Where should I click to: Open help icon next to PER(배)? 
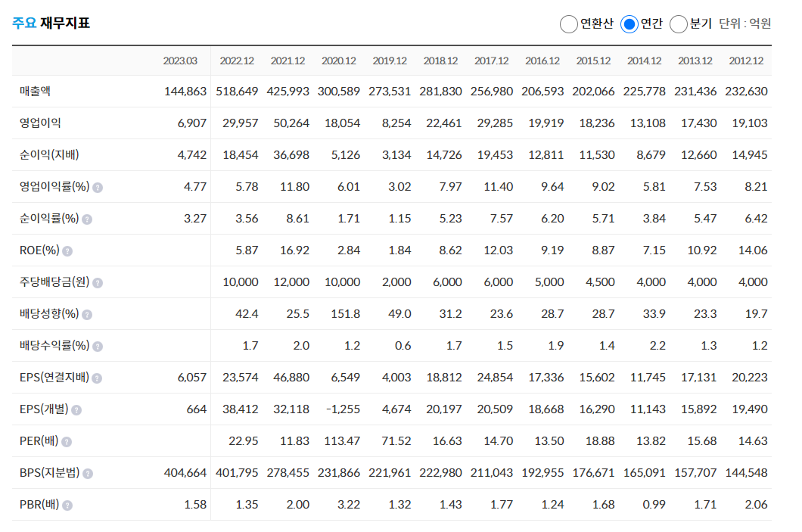[67, 441]
